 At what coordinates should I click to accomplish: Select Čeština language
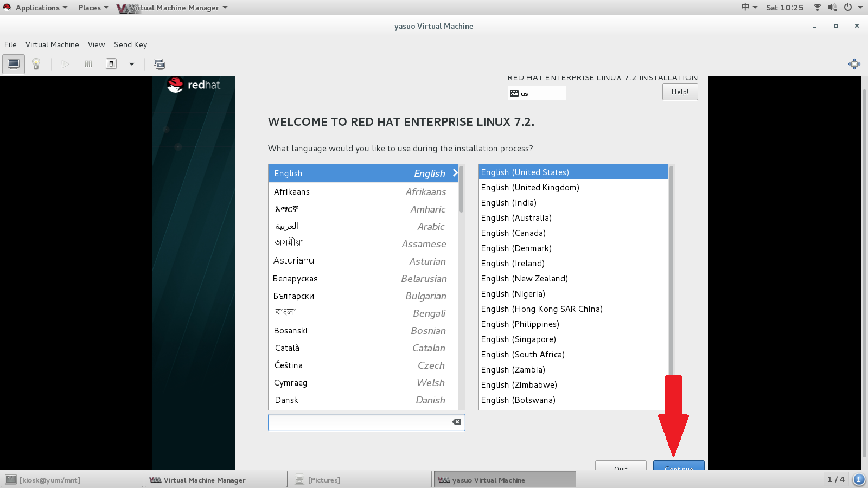pos(363,365)
